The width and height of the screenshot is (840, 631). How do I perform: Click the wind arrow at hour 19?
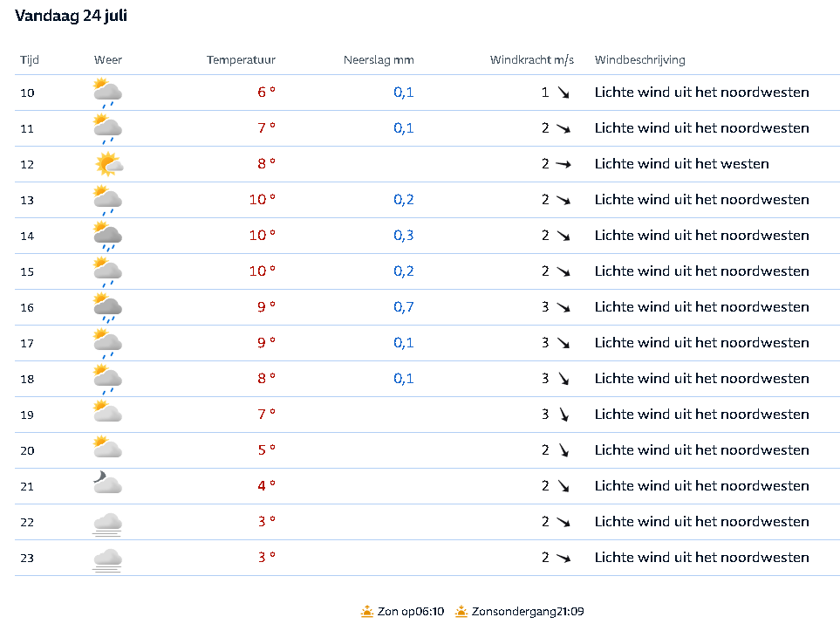tap(563, 415)
